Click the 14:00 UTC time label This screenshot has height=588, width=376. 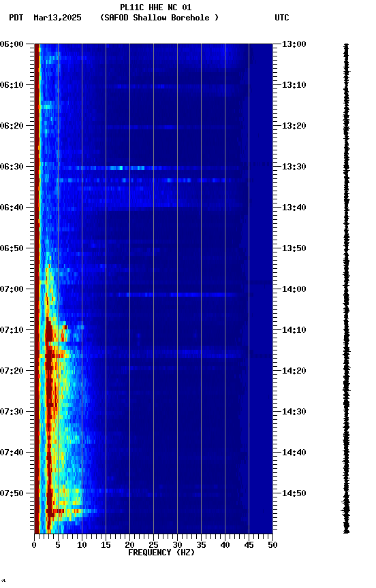click(294, 289)
